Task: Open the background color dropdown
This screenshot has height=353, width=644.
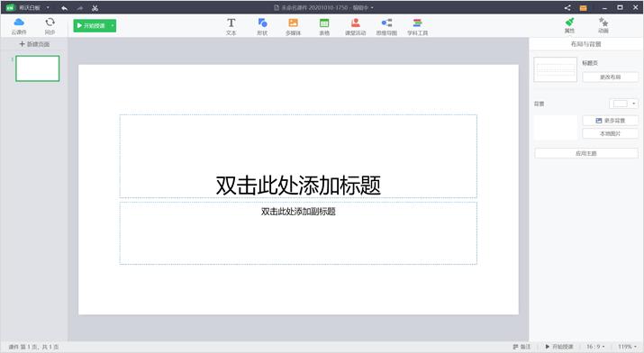Action: click(x=623, y=104)
